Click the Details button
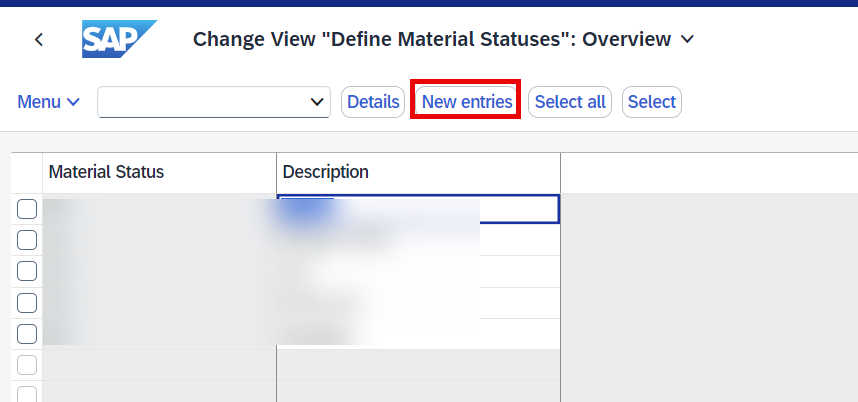 tap(373, 102)
